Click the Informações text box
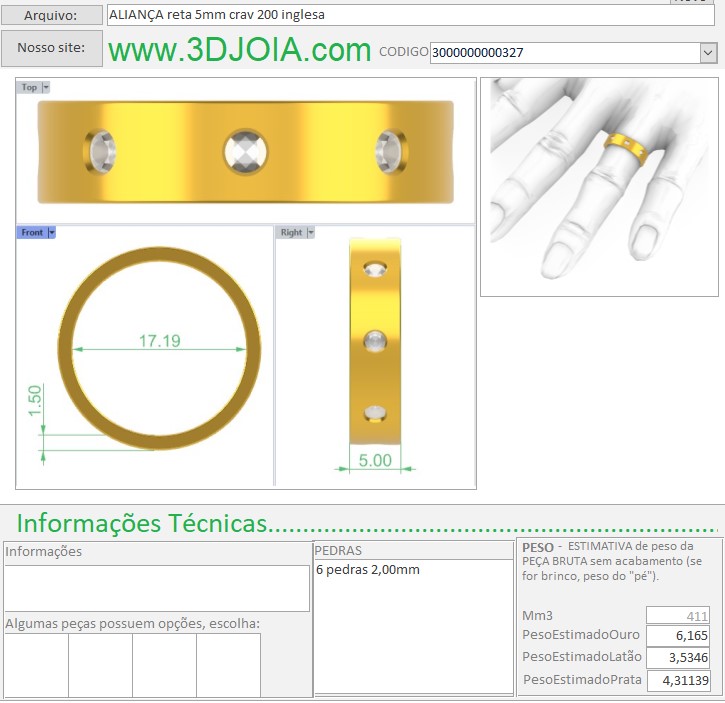 click(157, 588)
